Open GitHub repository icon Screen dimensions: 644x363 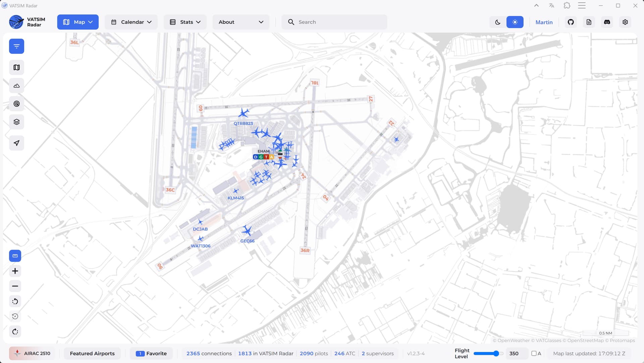[571, 22]
